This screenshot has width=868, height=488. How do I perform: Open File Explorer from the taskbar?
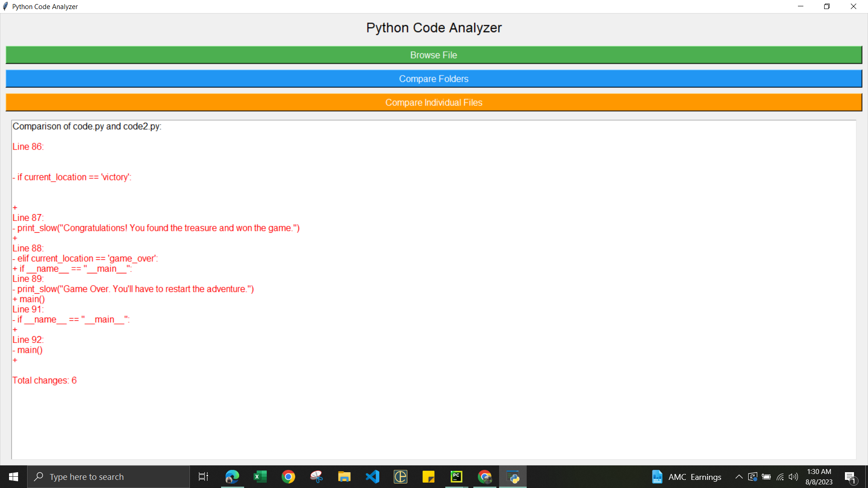[344, 477]
